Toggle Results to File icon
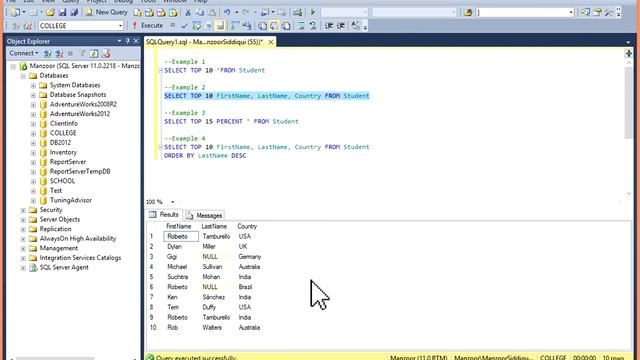The height and width of the screenshot is (360, 640). coord(286,26)
